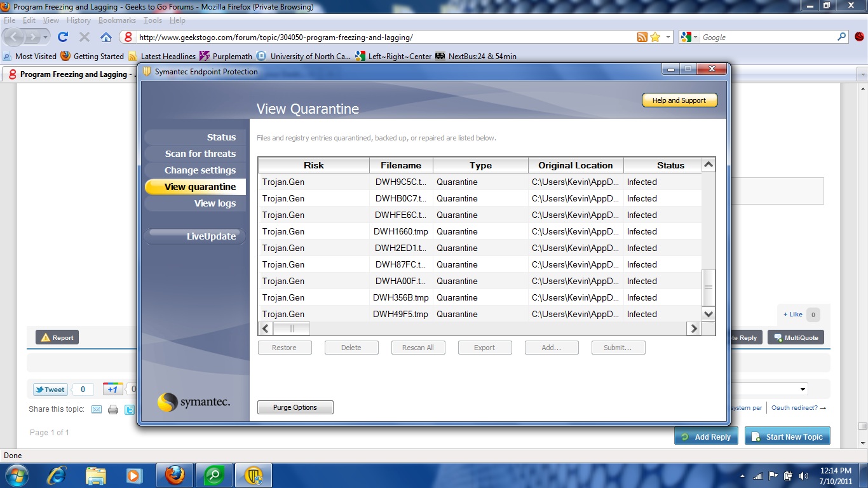Open Change settings in sidebar
This screenshot has height=488, width=868.
(x=194, y=170)
